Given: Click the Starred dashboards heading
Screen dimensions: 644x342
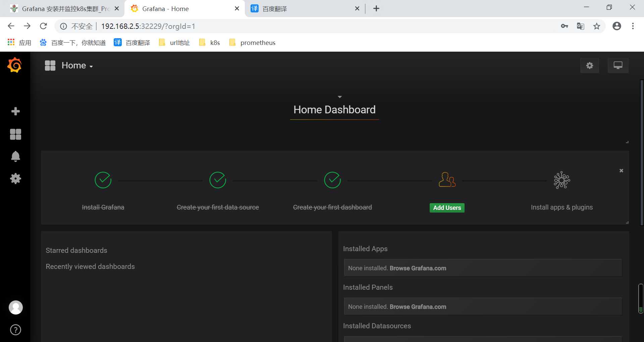Looking at the screenshot, I should point(76,250).
